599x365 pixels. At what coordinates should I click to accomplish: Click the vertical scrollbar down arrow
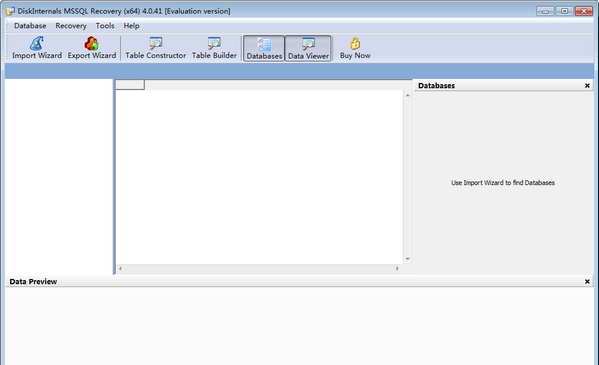coord(408,259)
